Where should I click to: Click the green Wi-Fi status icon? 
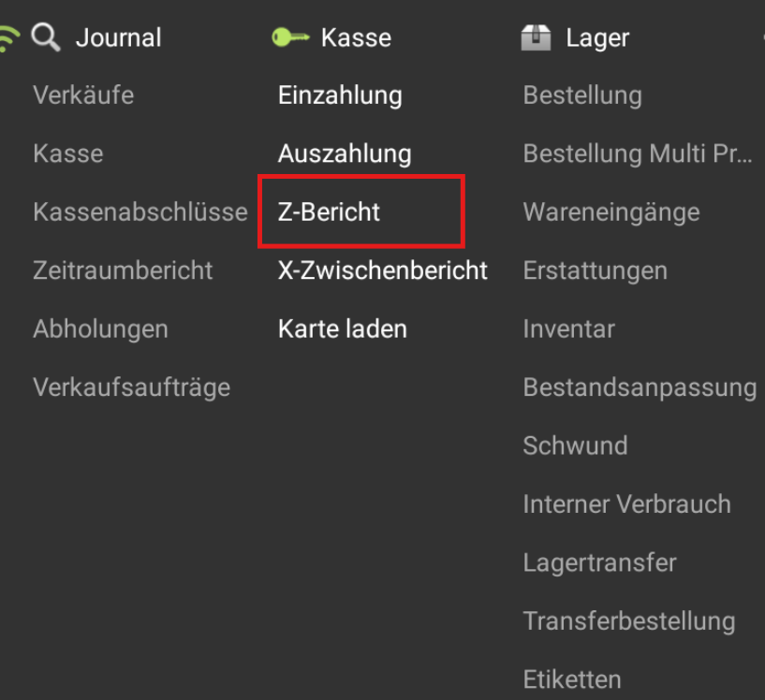(8, 39)
